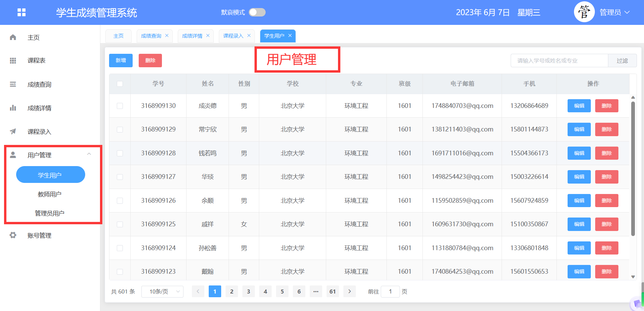Open 管理员用户 in sidebar

pos(49,213)
